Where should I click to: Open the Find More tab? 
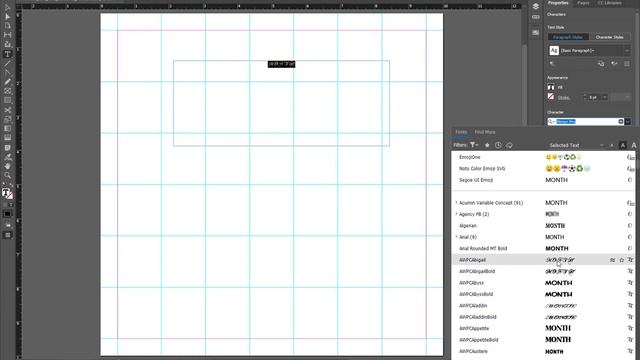(x=485, y=132)
